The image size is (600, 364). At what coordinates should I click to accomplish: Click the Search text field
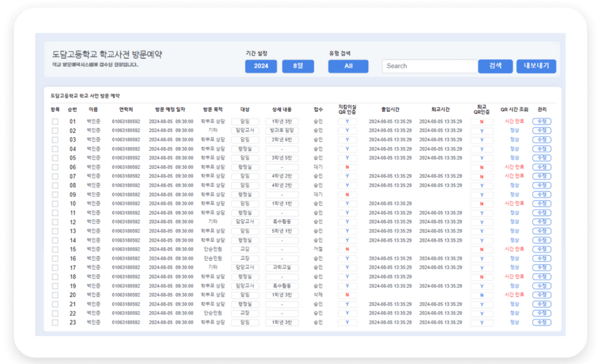[x=430, y=66]
